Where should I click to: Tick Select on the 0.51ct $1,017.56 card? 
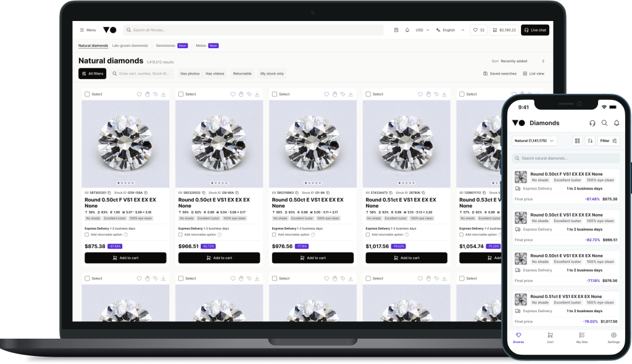368,94
